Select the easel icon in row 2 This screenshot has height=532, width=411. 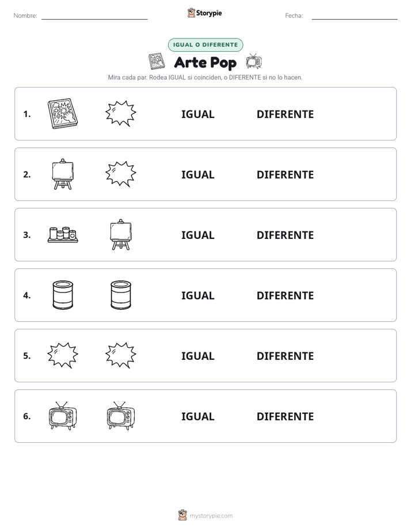[63, 174]
